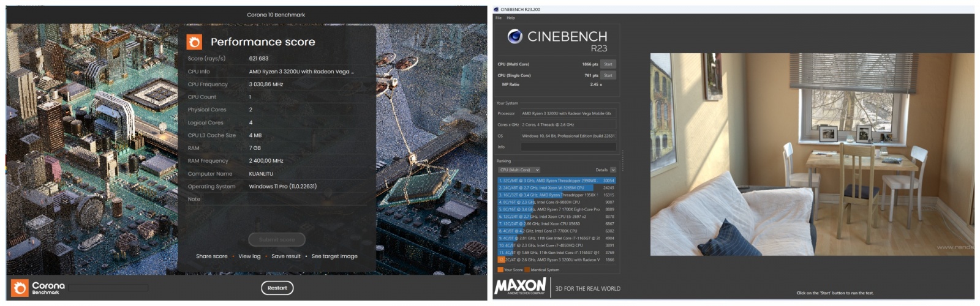
Task: Click the 1866 pts multi core score
Action: click(x=590, y=64)
